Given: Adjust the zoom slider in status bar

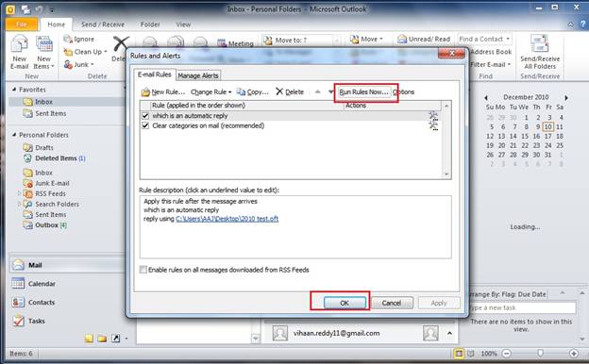Looking at the screenshot, I should pos(540,353).
